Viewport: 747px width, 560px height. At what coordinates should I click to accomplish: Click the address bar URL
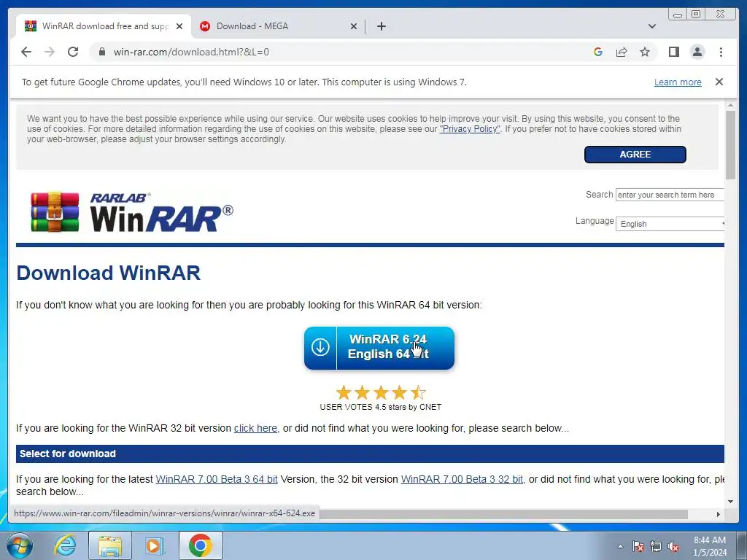191,52
